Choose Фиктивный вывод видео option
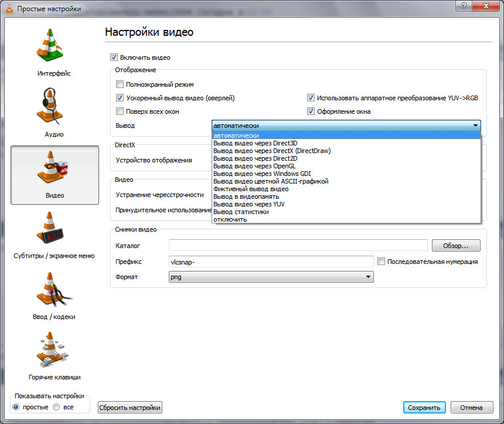 point(346,189)
